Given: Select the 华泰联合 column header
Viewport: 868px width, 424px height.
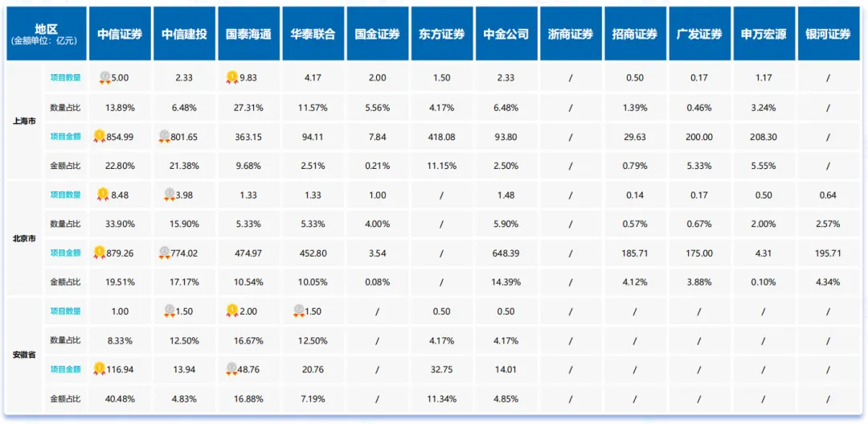Looking at the screenshot, I should (x=313, y=34).
